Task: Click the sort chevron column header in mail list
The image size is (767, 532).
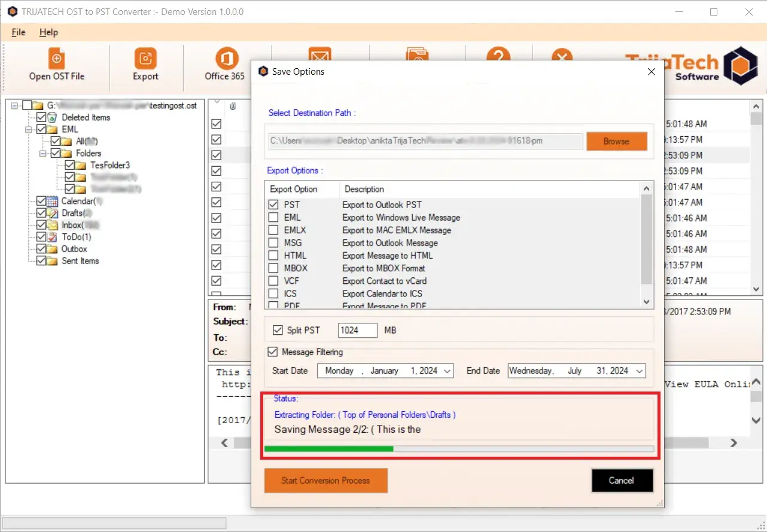Action: (x=217, y=102)
